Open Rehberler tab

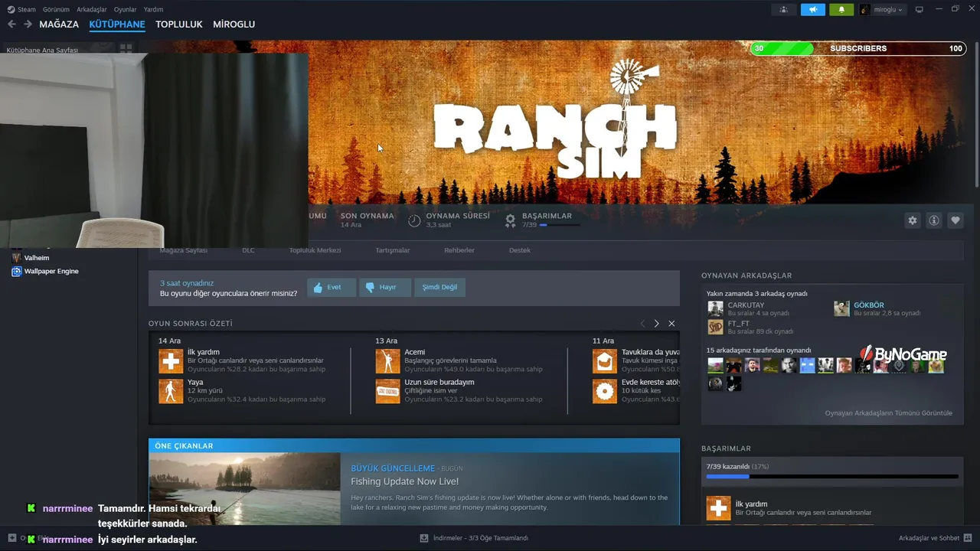pos(459,250)
